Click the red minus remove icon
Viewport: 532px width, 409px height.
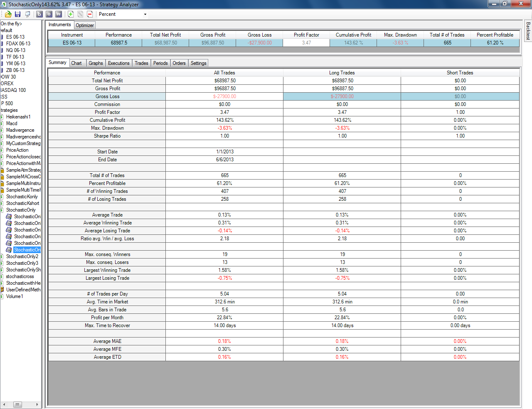90,14
